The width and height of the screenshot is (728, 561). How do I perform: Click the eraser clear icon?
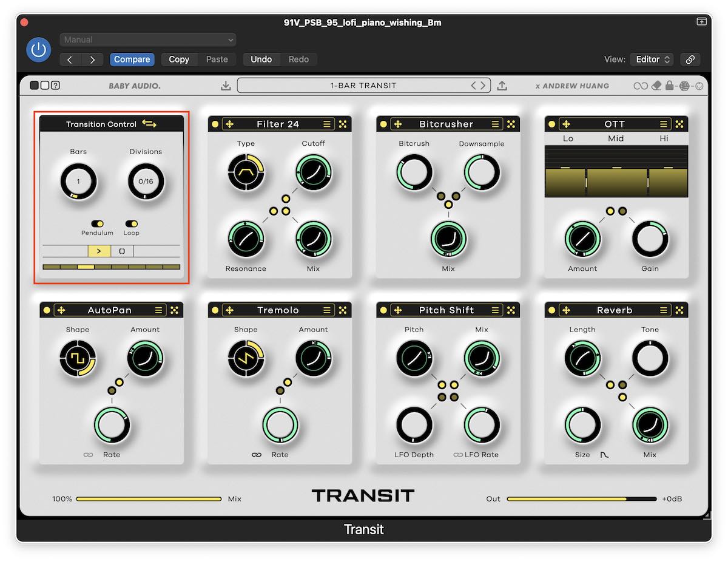(x=656, y=86)
